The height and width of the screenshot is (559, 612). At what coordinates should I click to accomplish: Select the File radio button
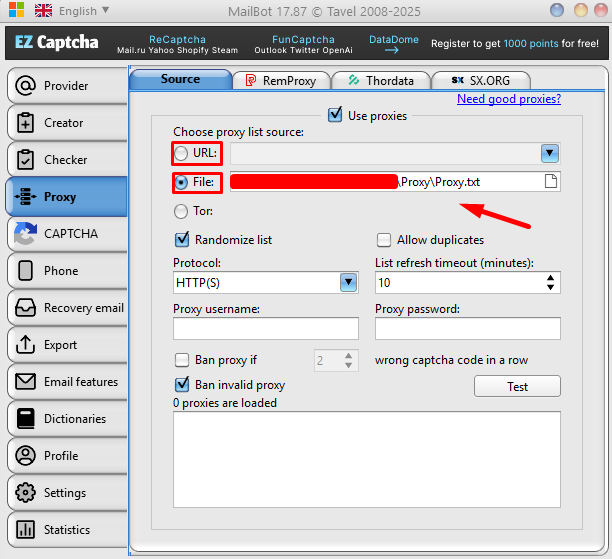click(181, 182)
